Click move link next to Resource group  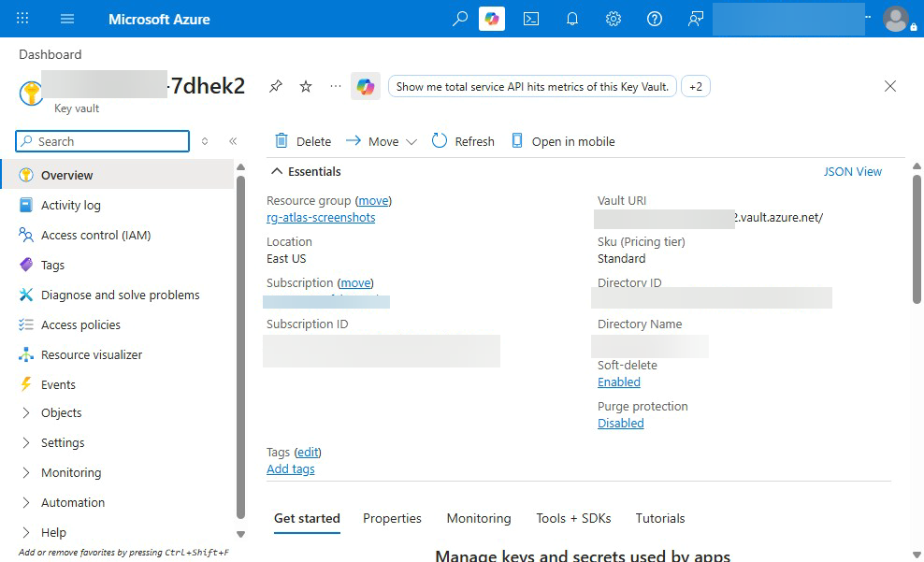coord(373,201)
